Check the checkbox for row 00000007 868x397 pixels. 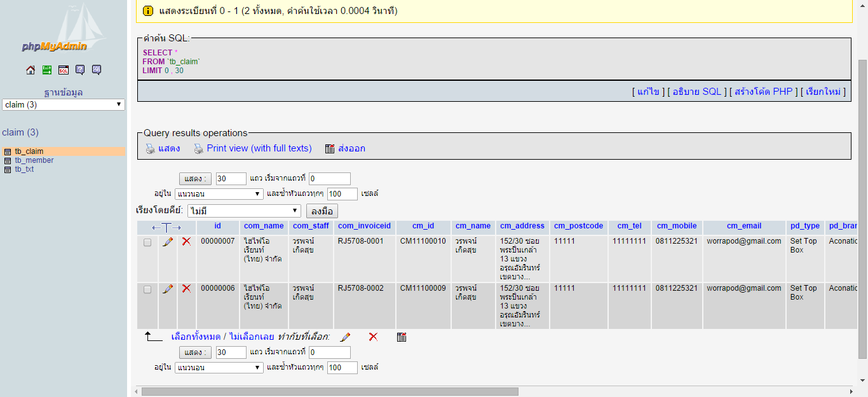pyautogui.click(x=147, y=242)
